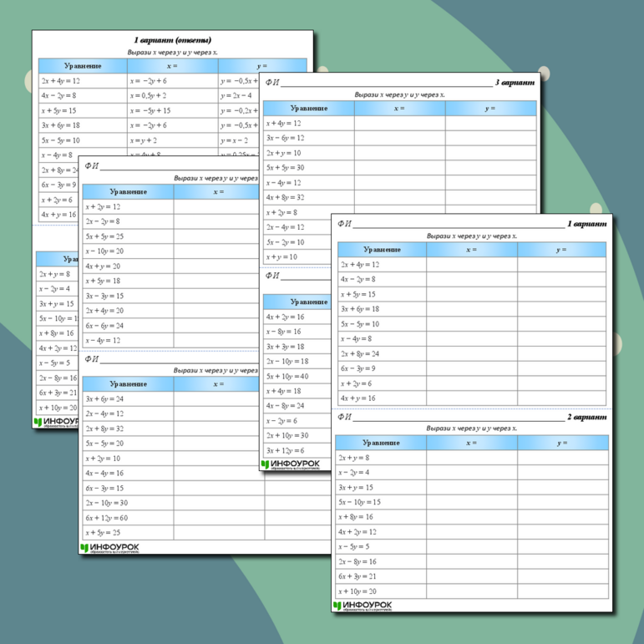This screenshot has height=644, width=644.
Task: Select the equation "4x + y = 20"
Action: coord(103,266)
